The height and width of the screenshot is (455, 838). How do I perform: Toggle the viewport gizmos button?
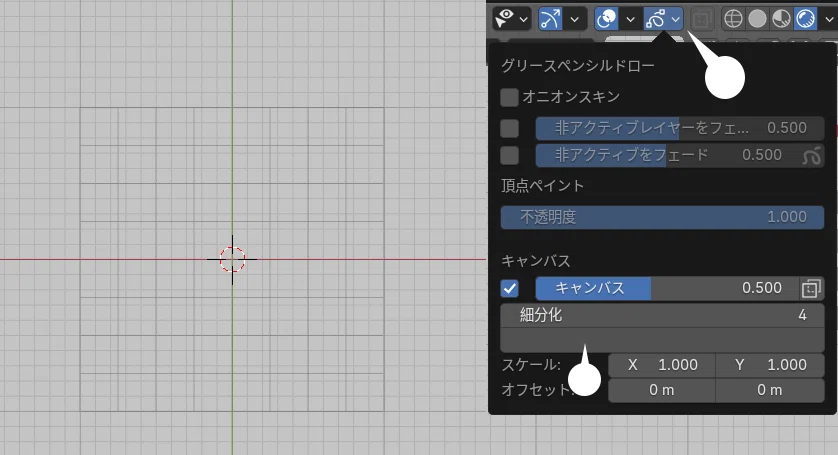coord(550,19)
